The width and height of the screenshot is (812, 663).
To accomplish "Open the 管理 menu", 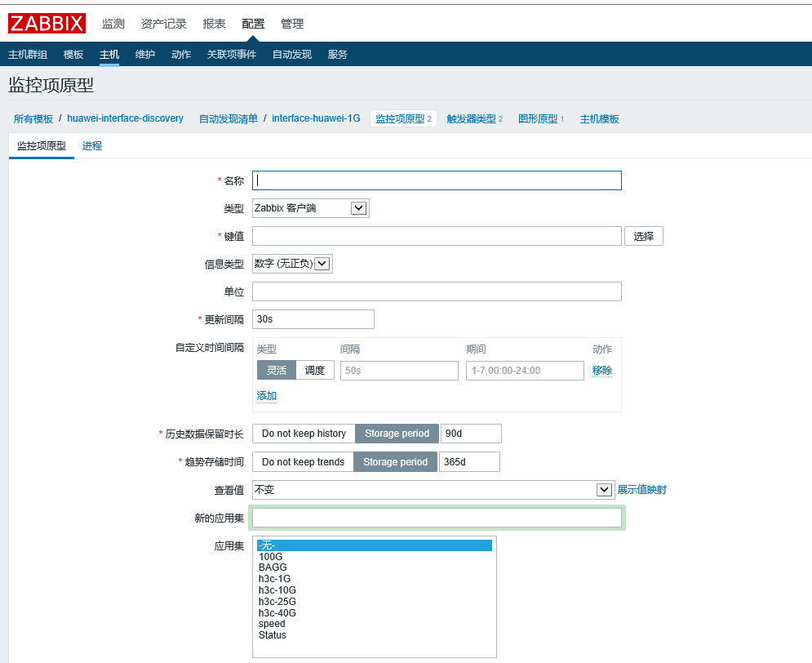I will [x=291, y=24].
